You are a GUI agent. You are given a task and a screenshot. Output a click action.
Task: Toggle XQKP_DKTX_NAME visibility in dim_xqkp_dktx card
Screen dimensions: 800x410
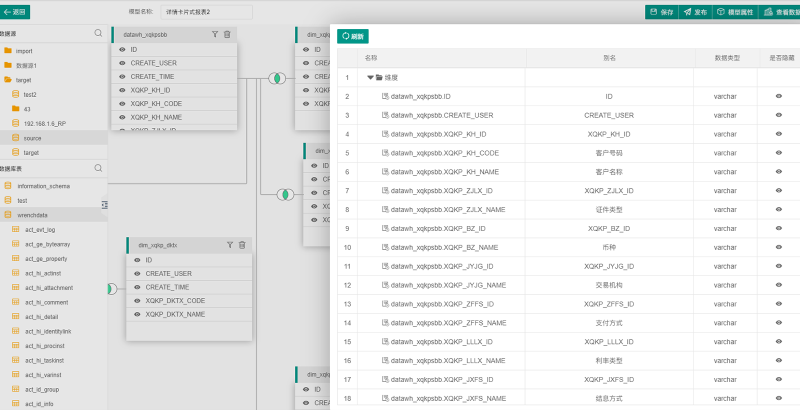coord(137,314)
